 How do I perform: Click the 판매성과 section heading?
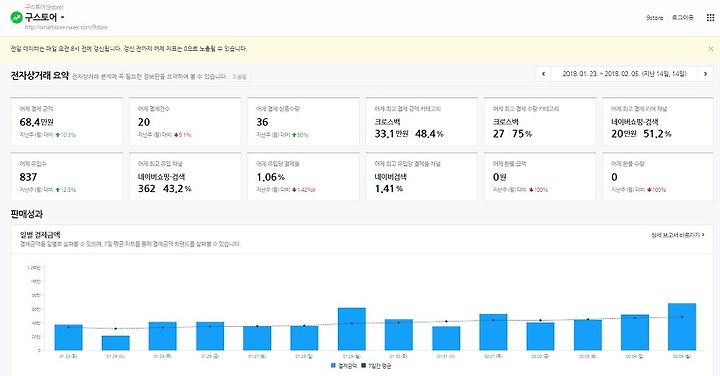tap(27, 214)
